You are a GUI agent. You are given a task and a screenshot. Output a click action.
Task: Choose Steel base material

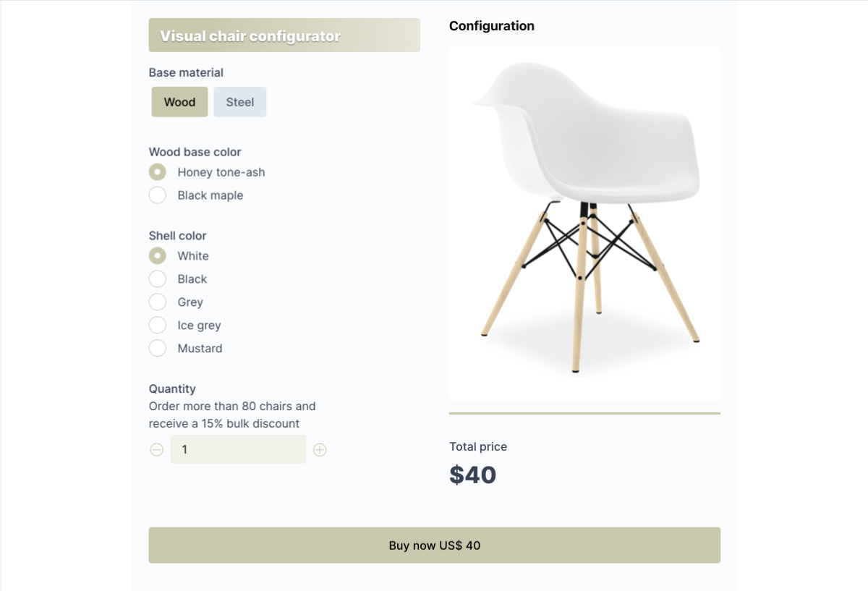(x=240, y=102)
